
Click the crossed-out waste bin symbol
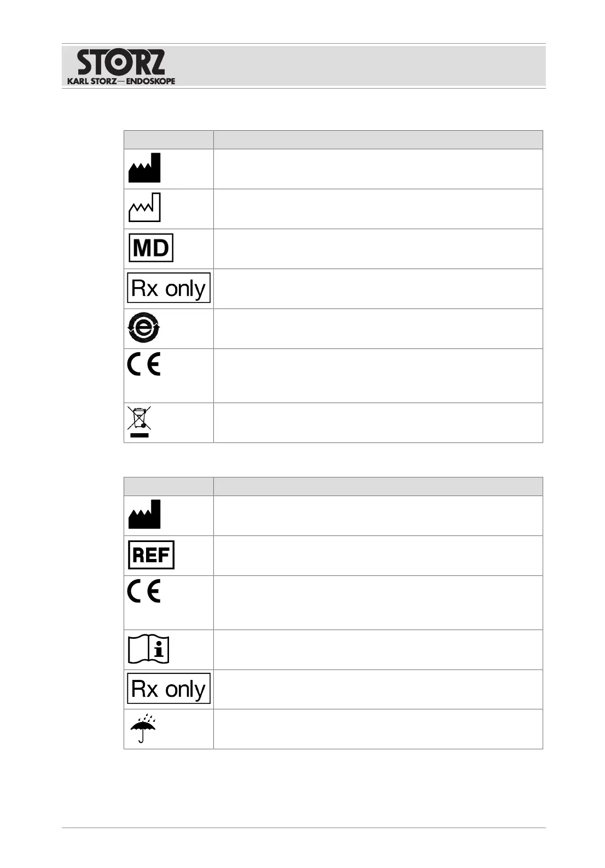139,422
